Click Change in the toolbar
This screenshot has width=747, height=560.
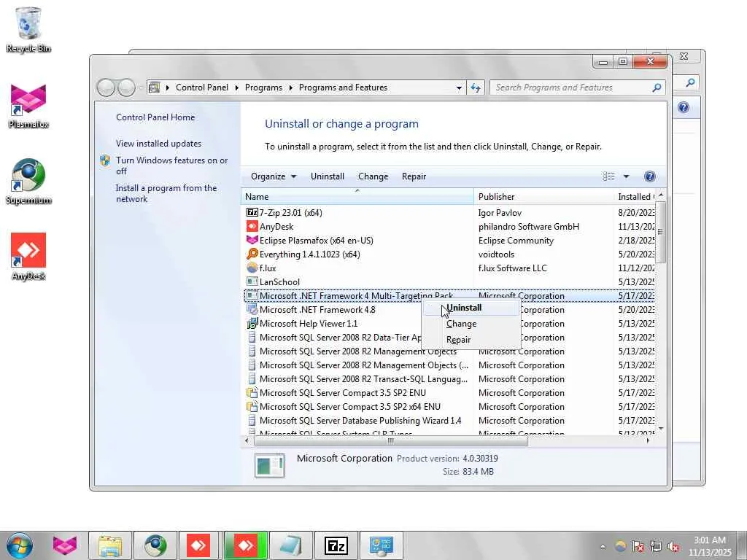point(373,176)
